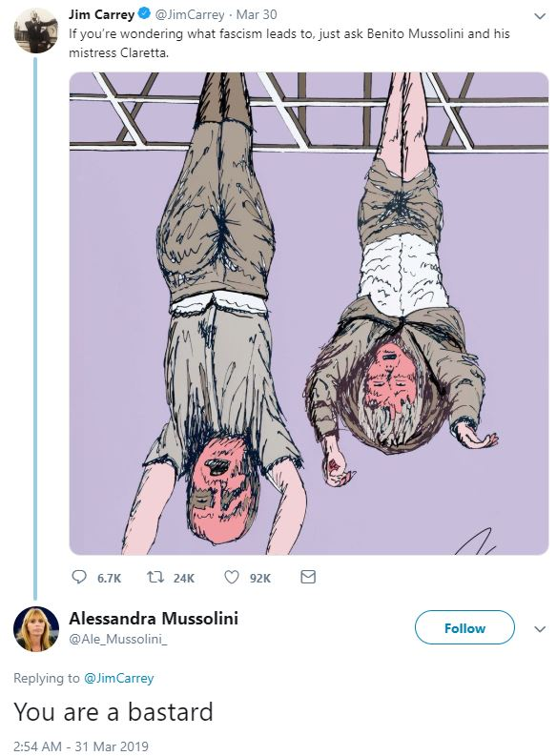Click the 92K likes count
The height and width of the screenshot is (756, 557).
pos(260,578)
